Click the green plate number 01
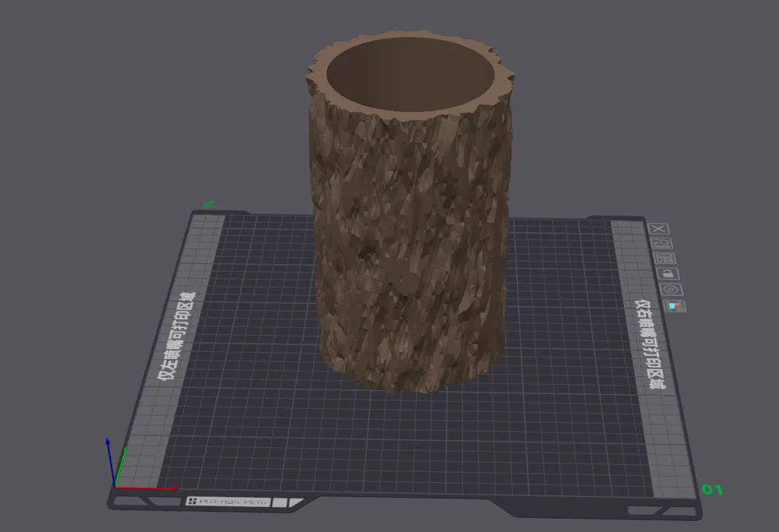This screenshot has height=532, width=779. (711, 490)
